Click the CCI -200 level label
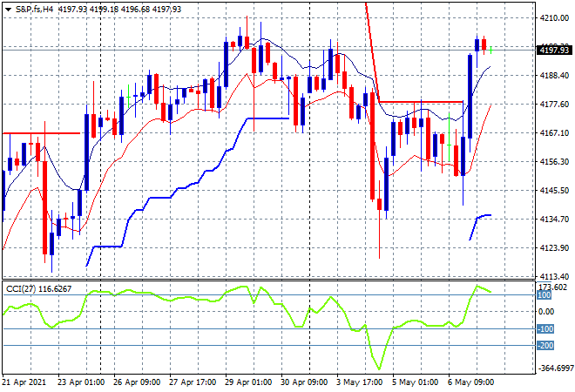The width and height of the screenshot is (575, 392). 545,346
